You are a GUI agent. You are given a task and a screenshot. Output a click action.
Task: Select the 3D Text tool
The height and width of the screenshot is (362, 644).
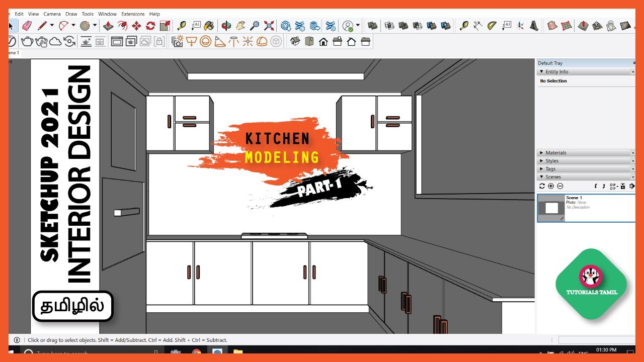[534, 26]
